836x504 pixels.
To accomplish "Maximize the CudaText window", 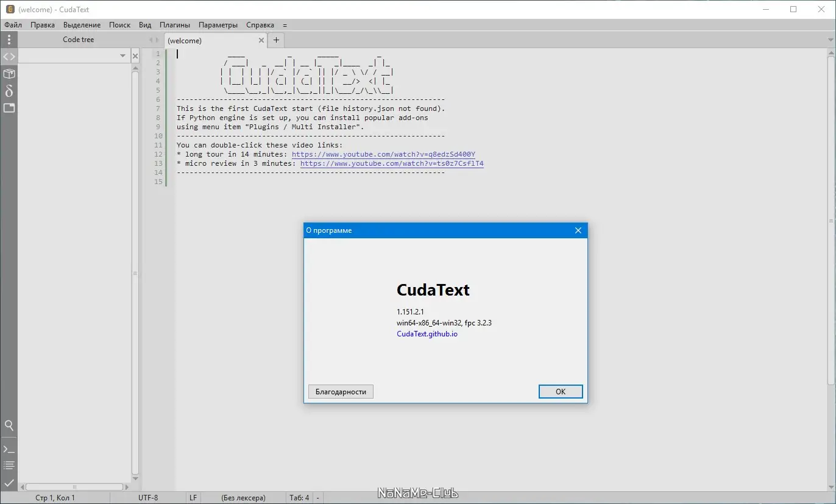I will coord(793,9).
